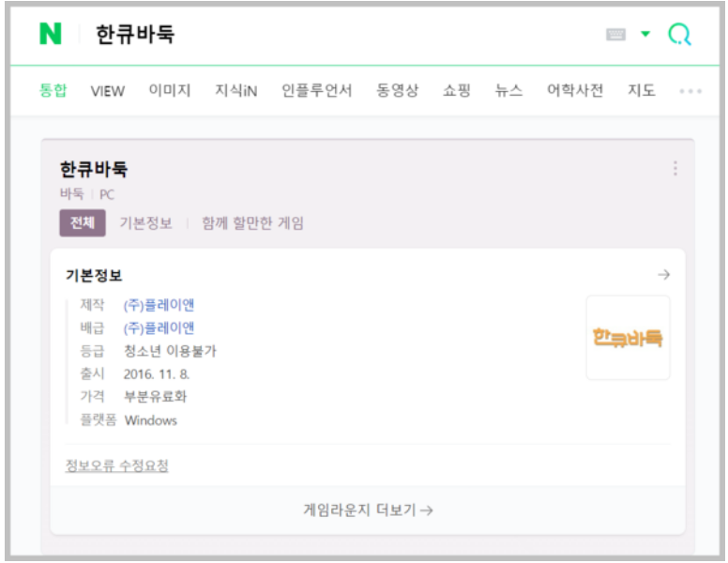Click the arrow beside the 기본정보 heading
This screenshot has width=728, height=563.
[664, 275]
